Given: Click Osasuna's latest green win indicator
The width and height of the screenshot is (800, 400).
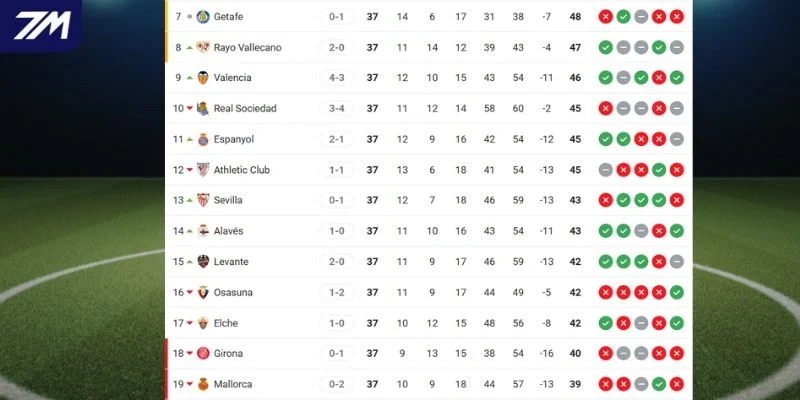Looking at the screenshot, I should (677, 292).
